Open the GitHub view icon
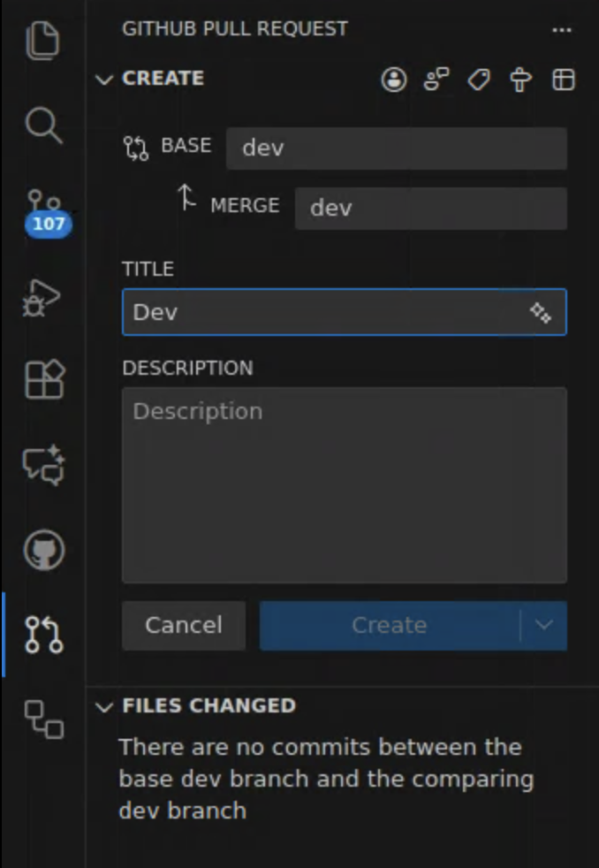599x868 pixels. coord(43,551)
